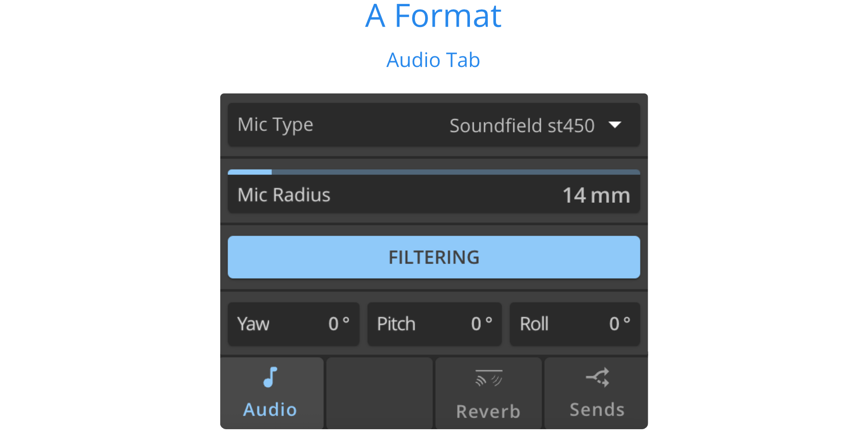868x434 pixels.
Task: Click the Audio Tab subtitle text
Action: [433, 60]
